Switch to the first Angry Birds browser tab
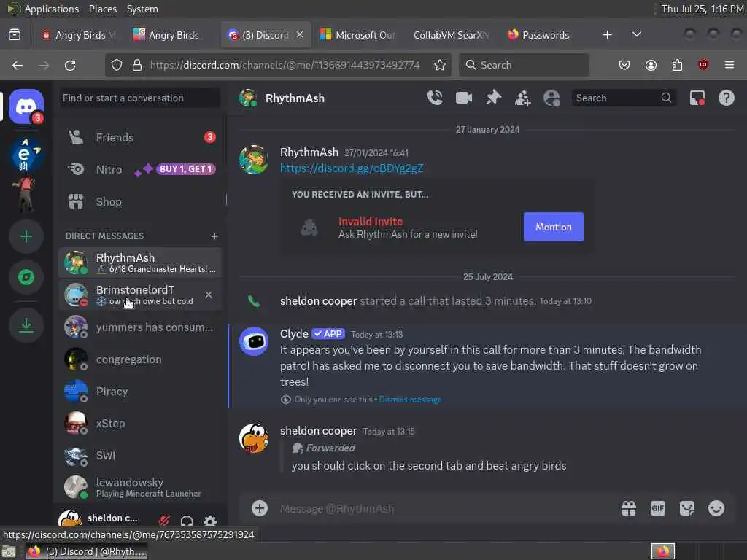 (x=79, y=35)
